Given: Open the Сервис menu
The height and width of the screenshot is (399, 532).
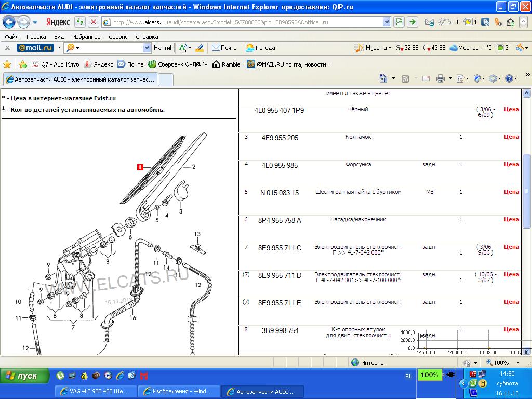Looking at the screenshot, I should coord(118,37).
